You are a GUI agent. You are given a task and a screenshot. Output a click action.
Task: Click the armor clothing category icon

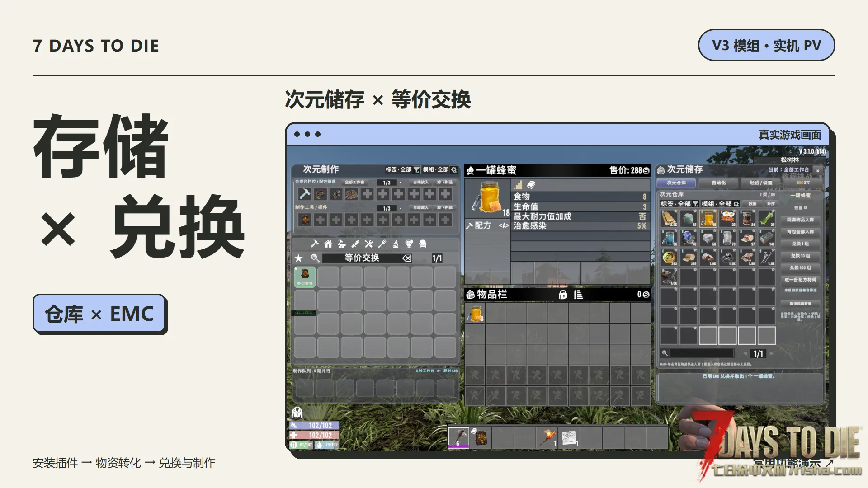409,244
